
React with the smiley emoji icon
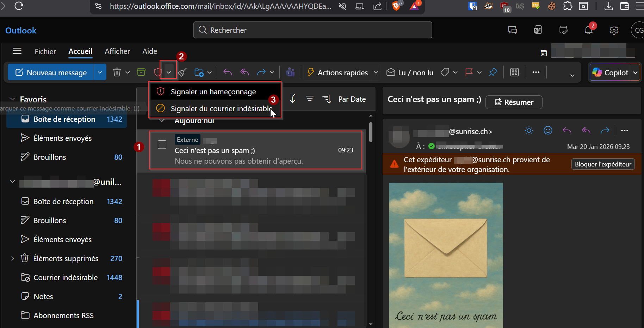(x=548, y=131)
